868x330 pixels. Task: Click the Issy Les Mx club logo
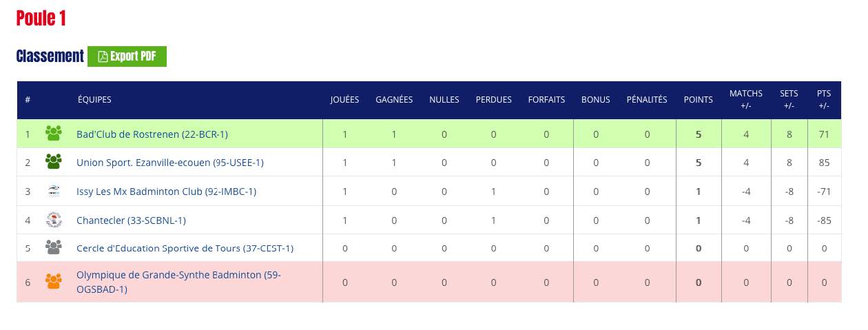(53, 191)
